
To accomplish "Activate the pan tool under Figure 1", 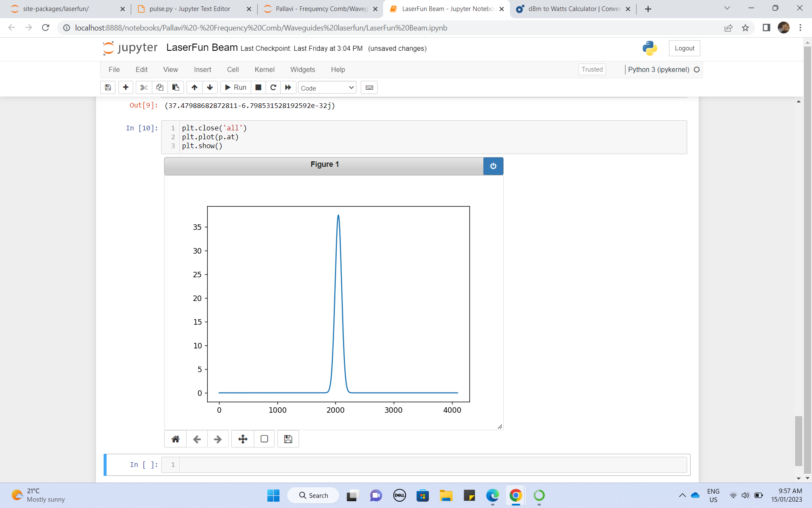I will [242, 439].
